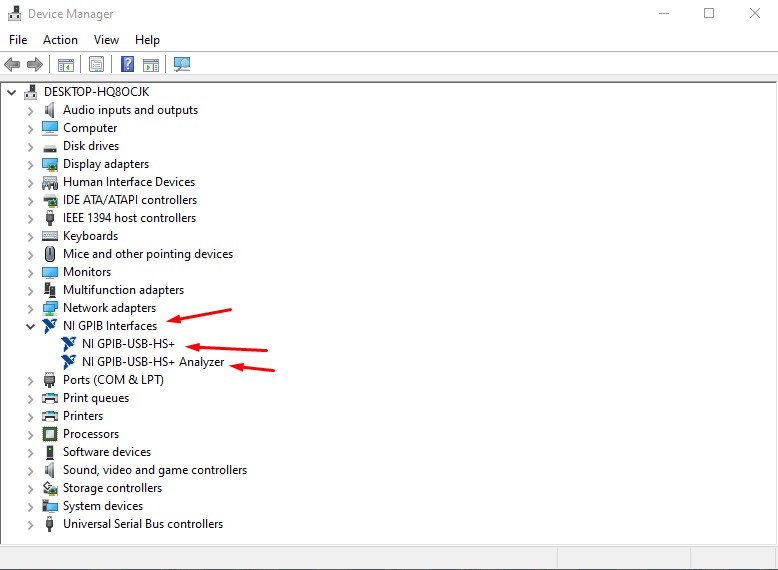Click the Forward arrow toolbar icon
The image size is (778, 570).
(35, 64)
